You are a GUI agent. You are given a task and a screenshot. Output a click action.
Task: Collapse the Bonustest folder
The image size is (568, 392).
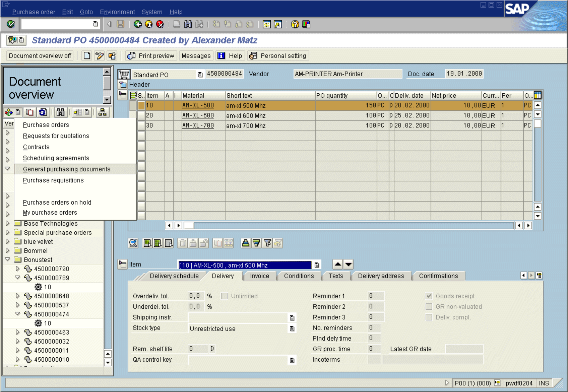(8, 259)
